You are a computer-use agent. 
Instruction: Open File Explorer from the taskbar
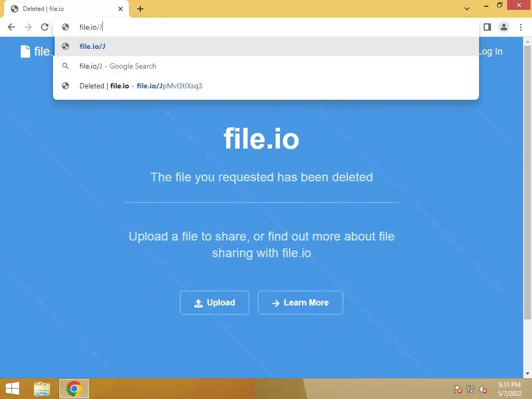(42, 389)
